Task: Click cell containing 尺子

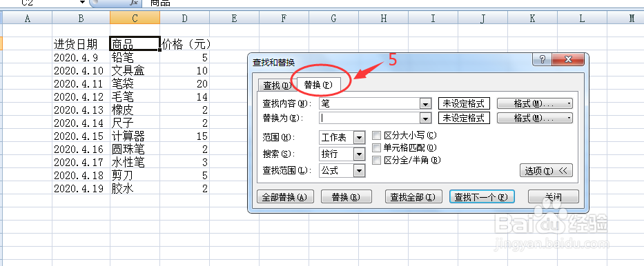Action: (135, 123)
